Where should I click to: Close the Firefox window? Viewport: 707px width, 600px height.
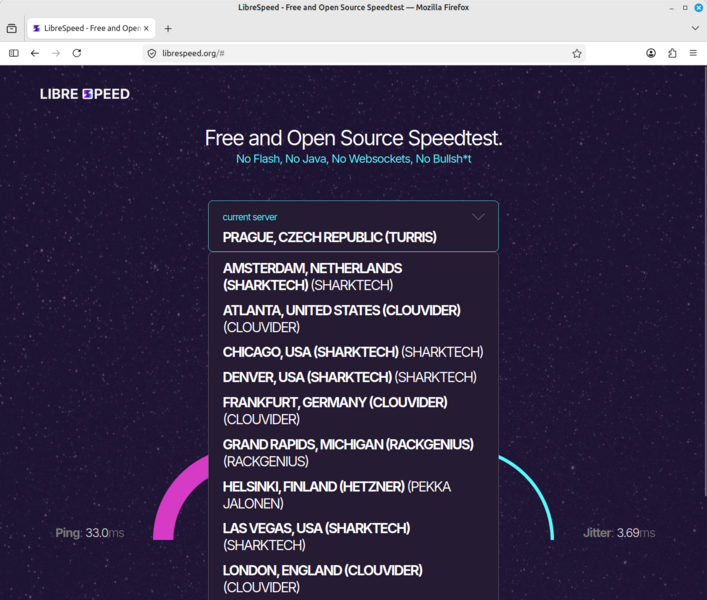click(x=698, y=8)
